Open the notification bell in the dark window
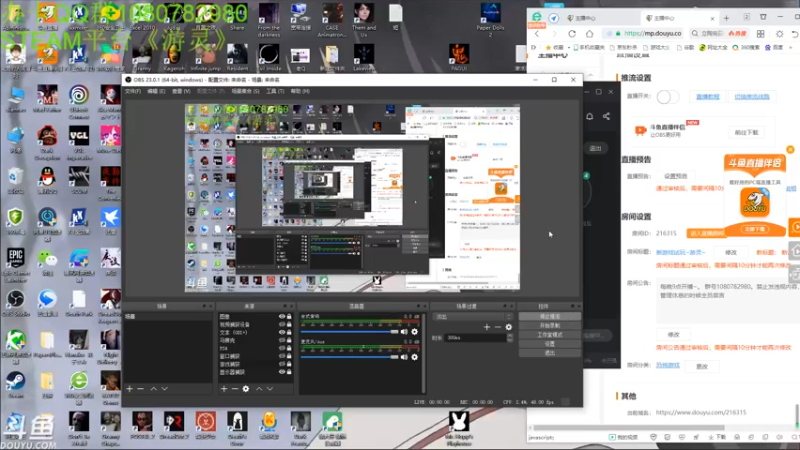Viewport: 800px width, 450px height. 589,116
